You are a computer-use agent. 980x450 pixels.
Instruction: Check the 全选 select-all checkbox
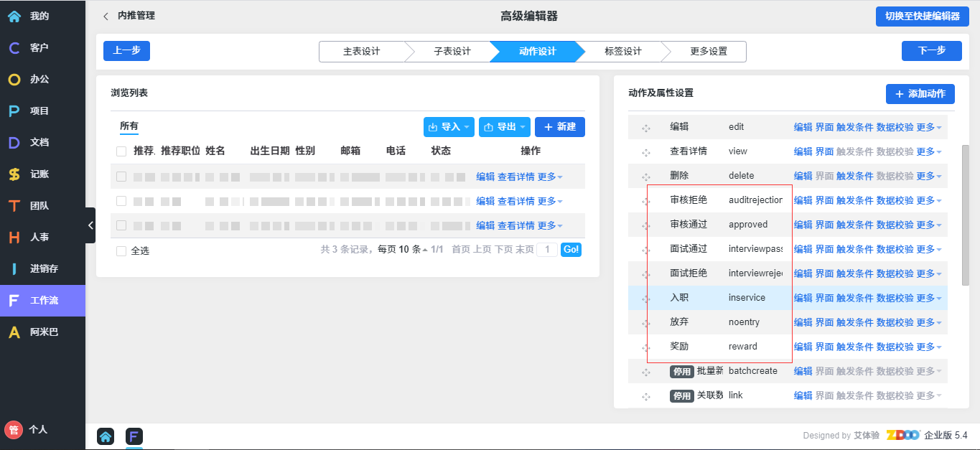[121, 251]
